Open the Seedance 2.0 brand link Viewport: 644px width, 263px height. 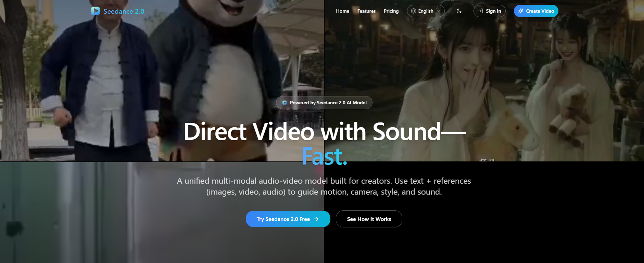click(118, 11)
